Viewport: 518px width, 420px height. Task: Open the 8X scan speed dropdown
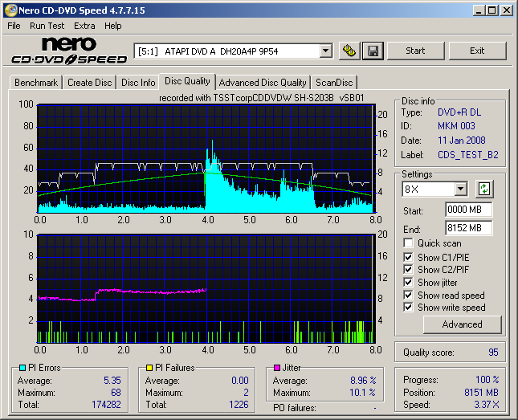(460, 190)
